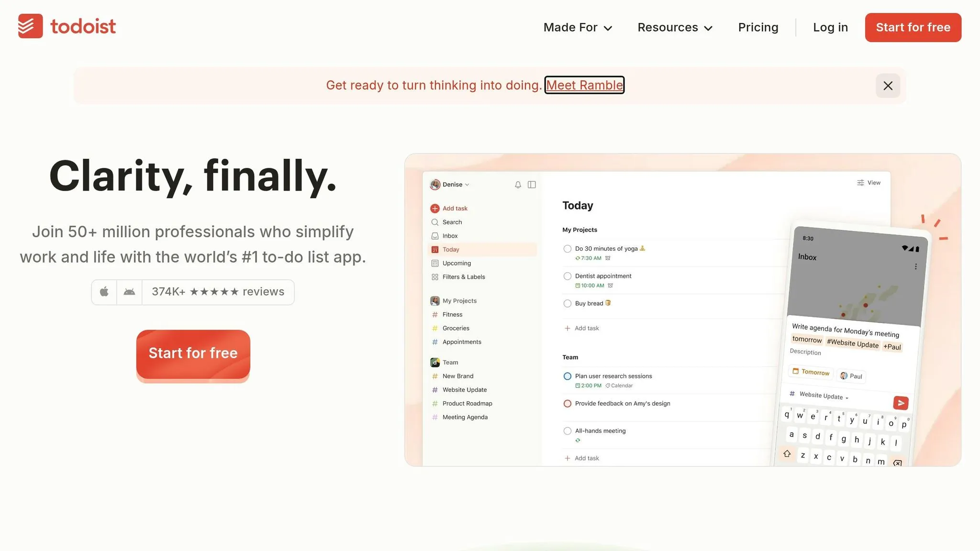Image resolution: width=980 pixels, height=551 pixels.
Task: Open the three-dot menu in phone Inbox
Action: pyautogui.click(x=916, y=266)
